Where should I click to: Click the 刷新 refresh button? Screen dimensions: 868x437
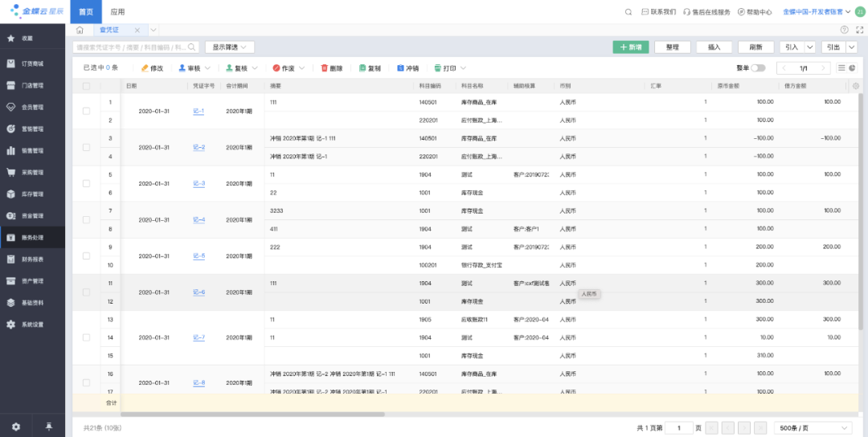[x=755, y=47]
